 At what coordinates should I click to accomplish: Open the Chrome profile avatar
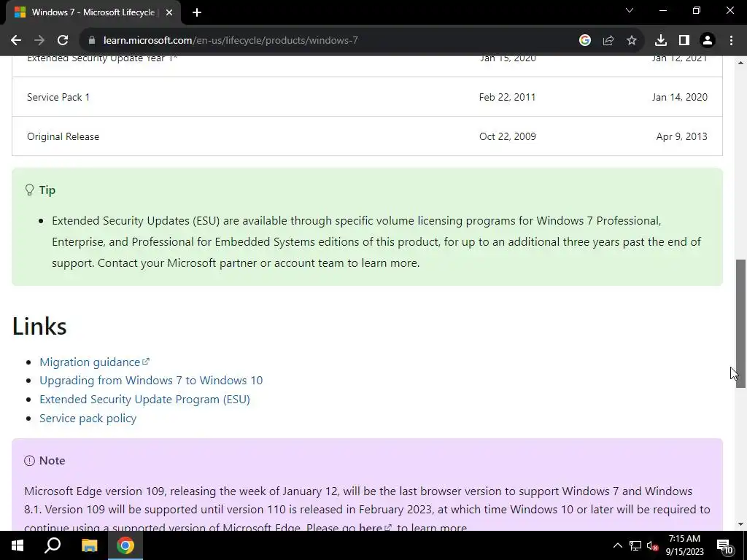pos(708,41)
